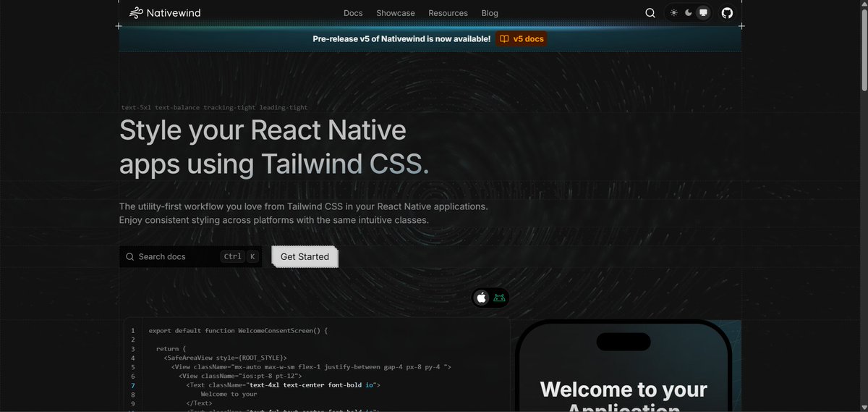The image size is (868, 412).
Task: Click the pre-release v5 announcement text
Action: [401, 39]
